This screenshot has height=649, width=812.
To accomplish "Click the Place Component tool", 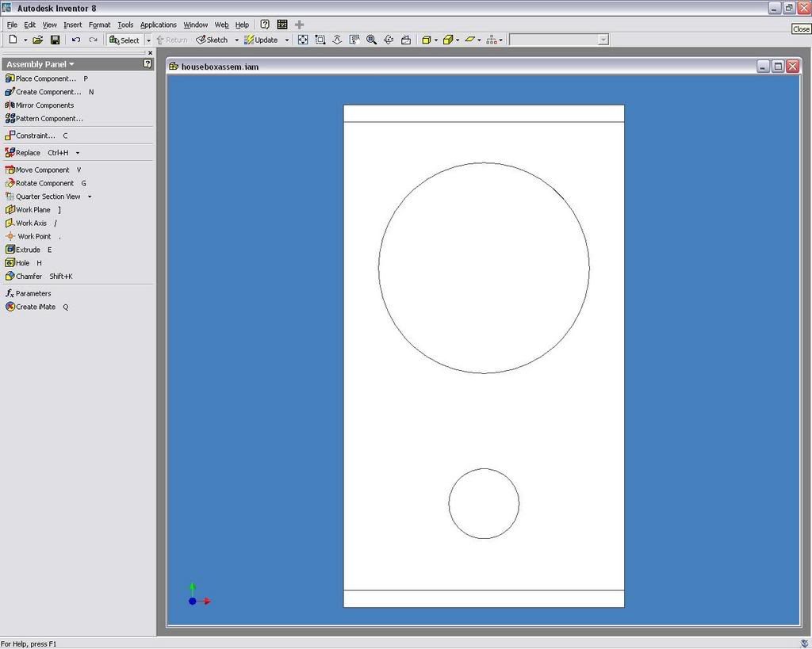I will click(45, 78).
